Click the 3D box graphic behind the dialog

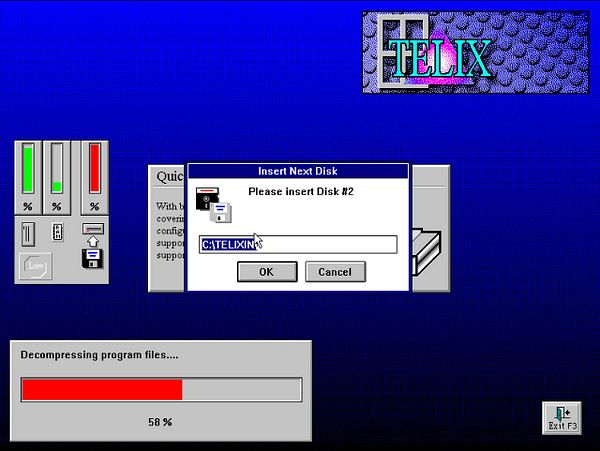(x=426, y=252)
